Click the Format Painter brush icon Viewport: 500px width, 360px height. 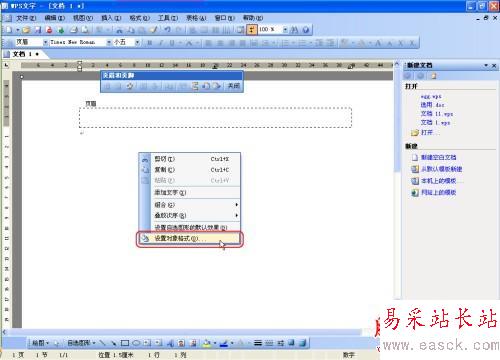pos(153,30)
